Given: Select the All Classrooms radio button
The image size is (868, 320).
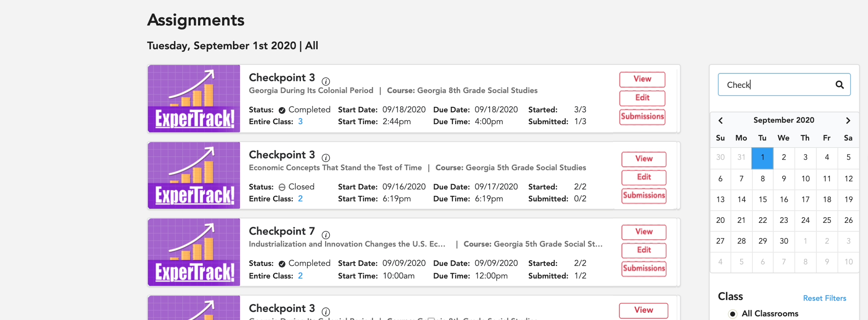Looking at the screenshot, I should 732,314.
